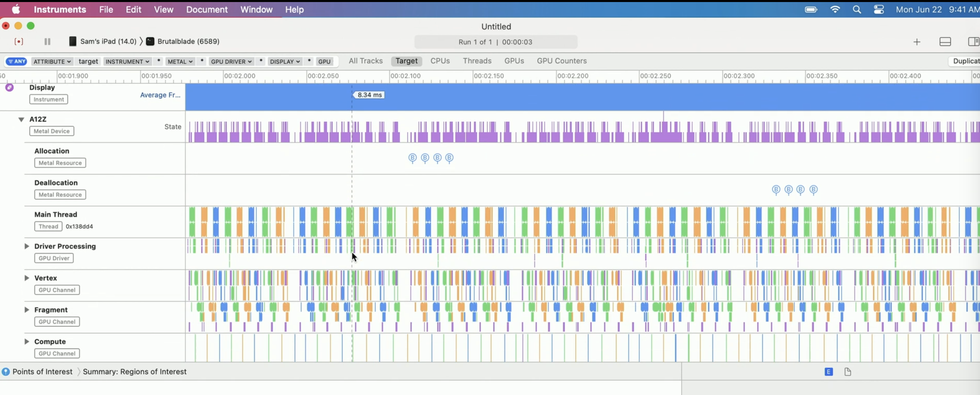
Task: Collapse the A12Z track group
Action: (x=21, y=120)
